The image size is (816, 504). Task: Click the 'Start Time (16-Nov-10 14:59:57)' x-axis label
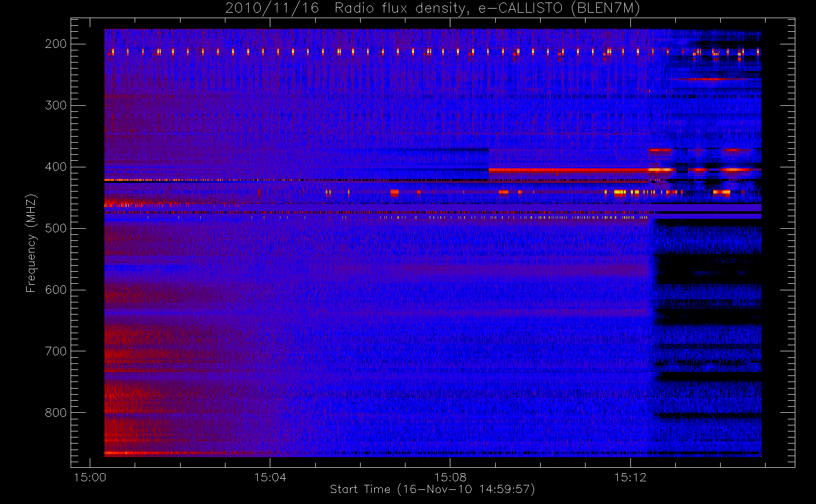pyautogui.click(x=432, y=489)
